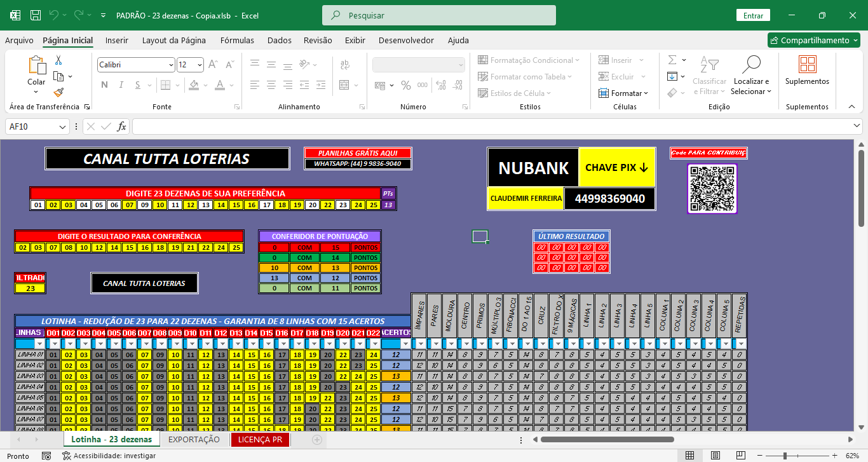This screenshot has width=868, height=462.
Task: Open the Classificar e Filtrar button
Action: (709, 76)
